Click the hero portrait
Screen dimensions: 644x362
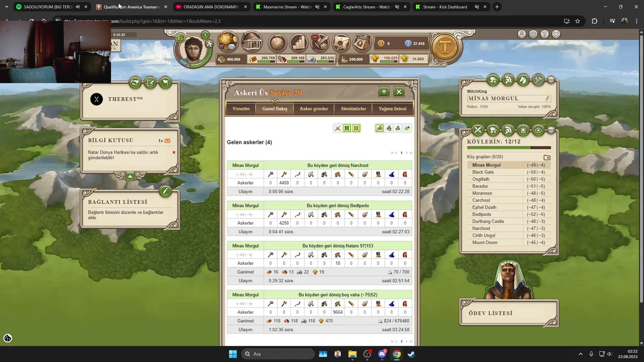[x=194, y=50]
